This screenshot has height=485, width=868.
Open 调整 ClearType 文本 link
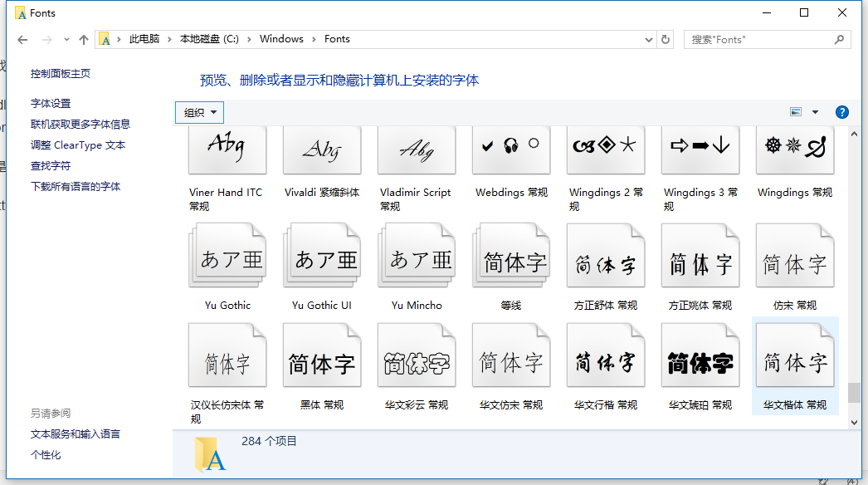[x=78, y=145]
